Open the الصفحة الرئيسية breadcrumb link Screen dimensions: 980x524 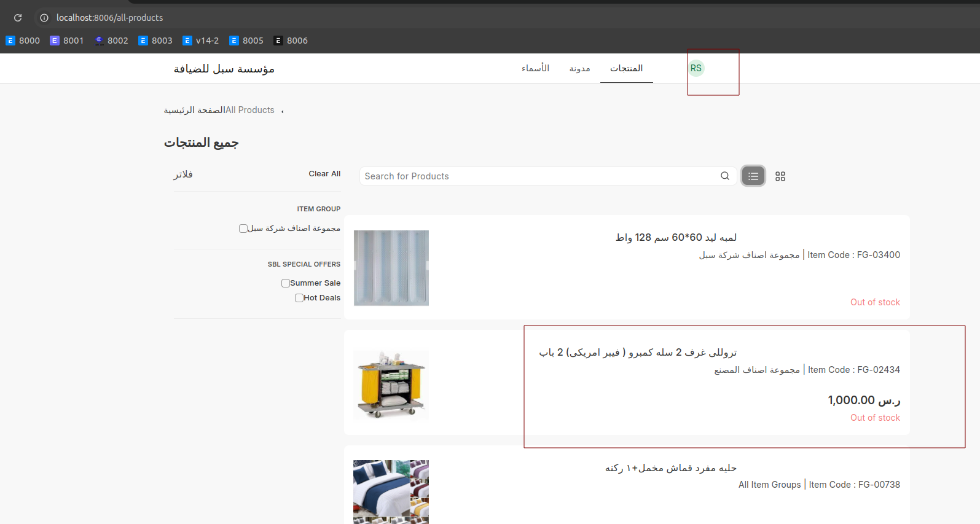pyautogui.click(x=194, y=110)
